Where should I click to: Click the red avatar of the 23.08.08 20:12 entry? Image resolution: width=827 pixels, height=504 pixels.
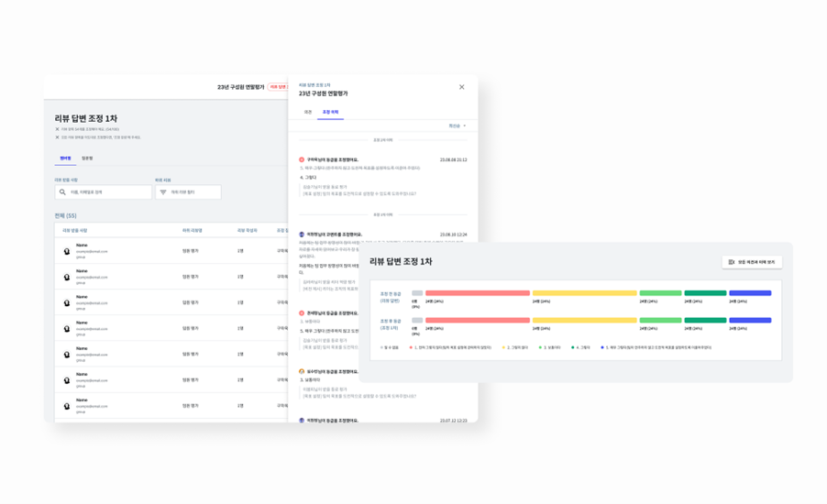coord(302,159)
